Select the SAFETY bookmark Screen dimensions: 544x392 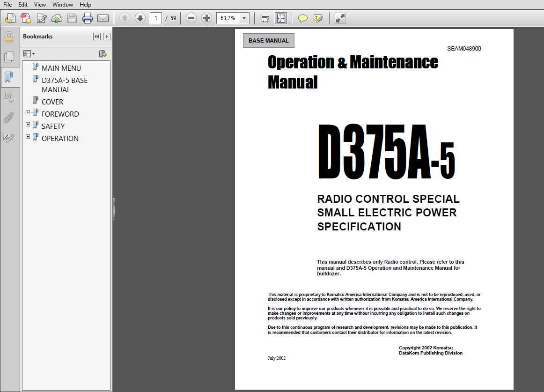point(53,126)
